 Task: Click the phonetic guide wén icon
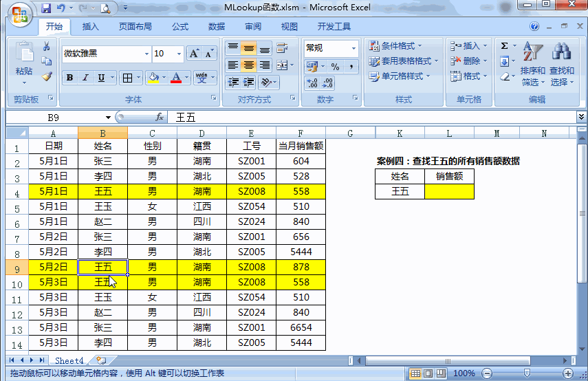click(x=202, y=78)
